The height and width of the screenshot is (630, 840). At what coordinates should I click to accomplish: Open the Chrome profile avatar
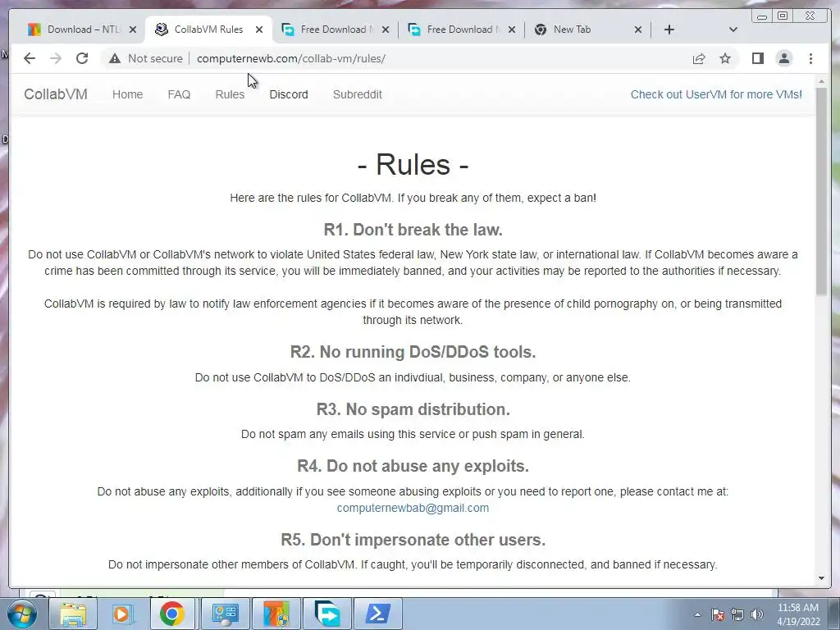tap(783, 58)
